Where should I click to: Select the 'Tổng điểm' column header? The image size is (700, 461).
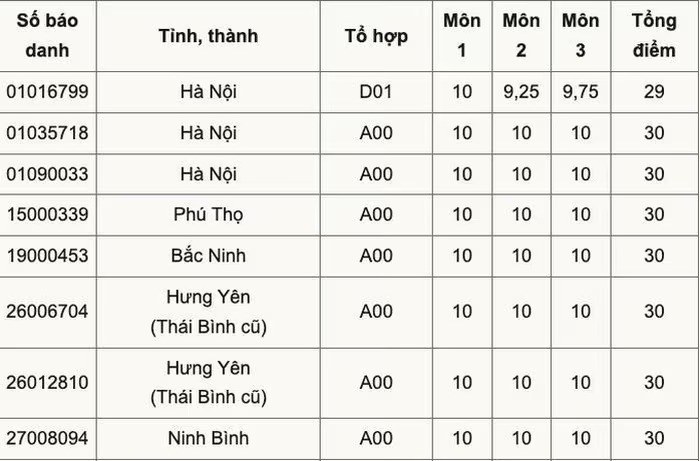pos(654,35)
